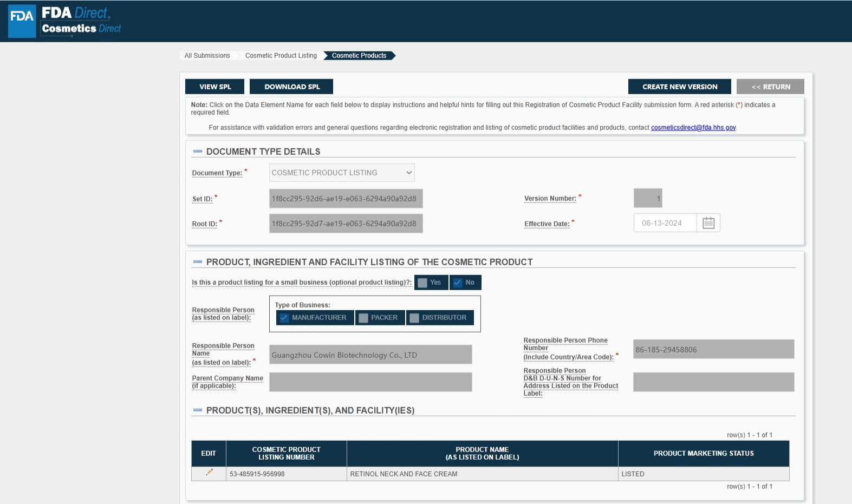The width and height of the screenshot is (852, 504).
Task: Go to All Submissions breadcrumb
Action: [x=207, y=56]
